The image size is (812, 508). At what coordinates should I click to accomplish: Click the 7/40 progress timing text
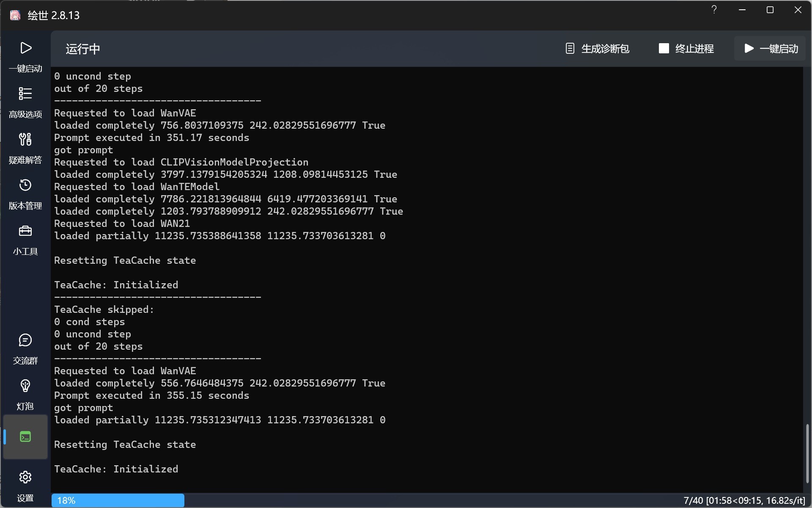click(744, 500)
